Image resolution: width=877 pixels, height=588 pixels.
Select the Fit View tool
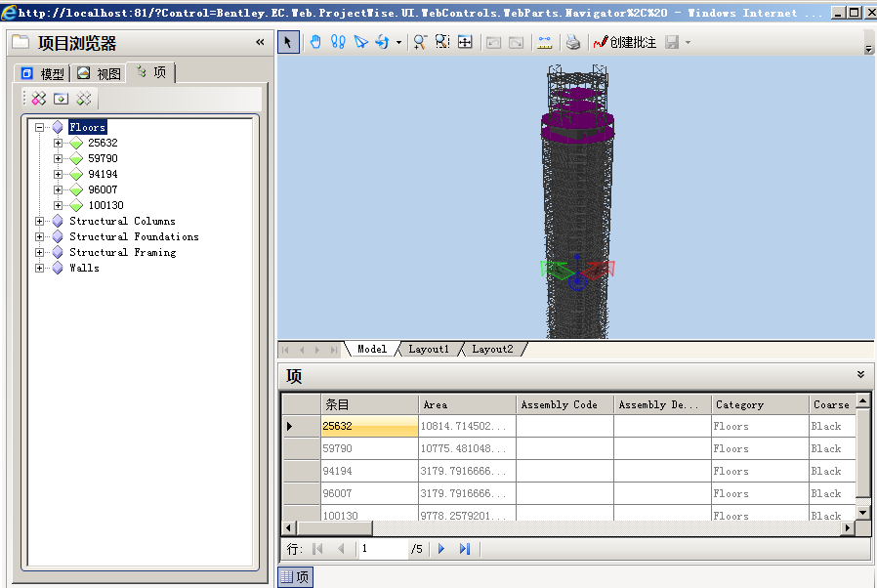point(465,42)
